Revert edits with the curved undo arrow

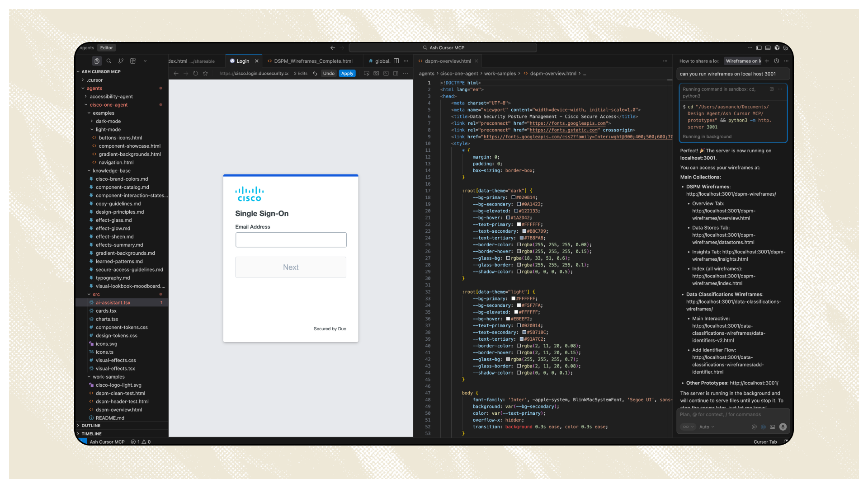pos(315,73)
